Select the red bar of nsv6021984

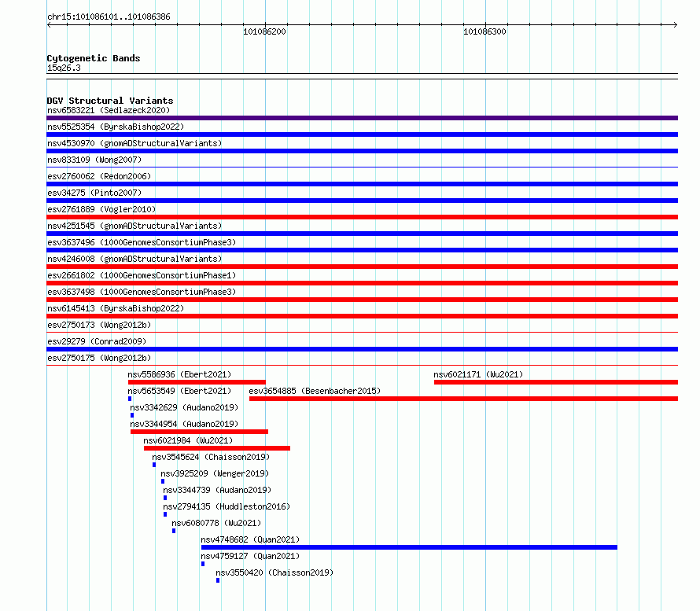[x=217, y=448]
